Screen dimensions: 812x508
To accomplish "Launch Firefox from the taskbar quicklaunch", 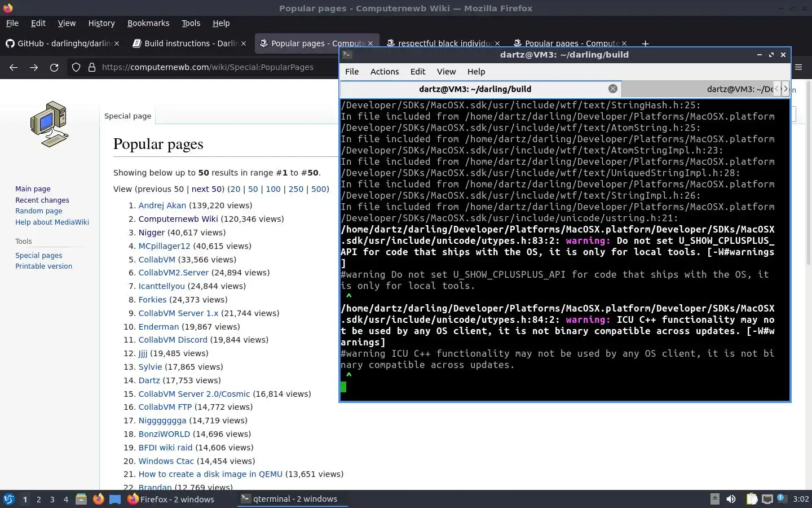I will point(98,499).
